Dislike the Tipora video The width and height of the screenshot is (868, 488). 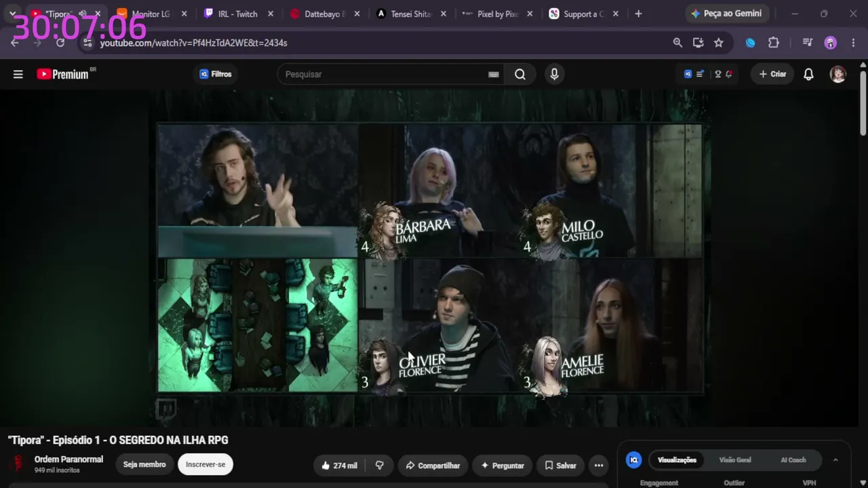point(380,466)
